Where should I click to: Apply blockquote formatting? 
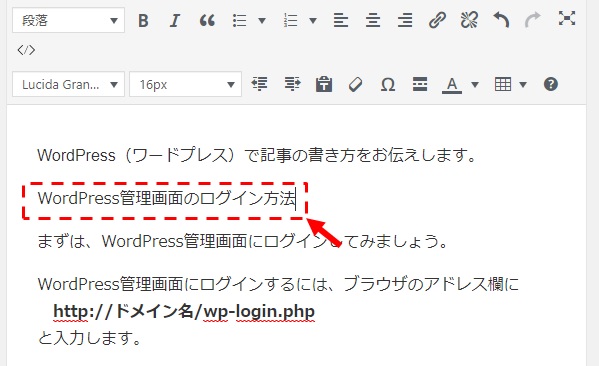207,20
